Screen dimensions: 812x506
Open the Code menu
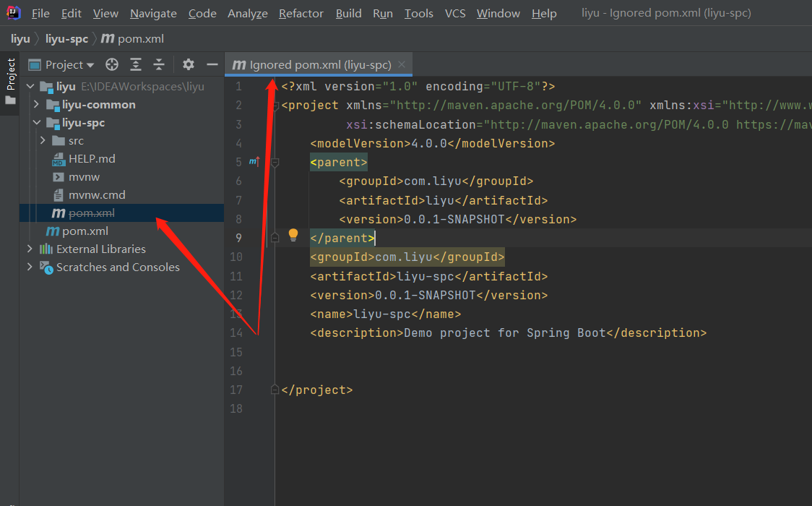[202, 14]
